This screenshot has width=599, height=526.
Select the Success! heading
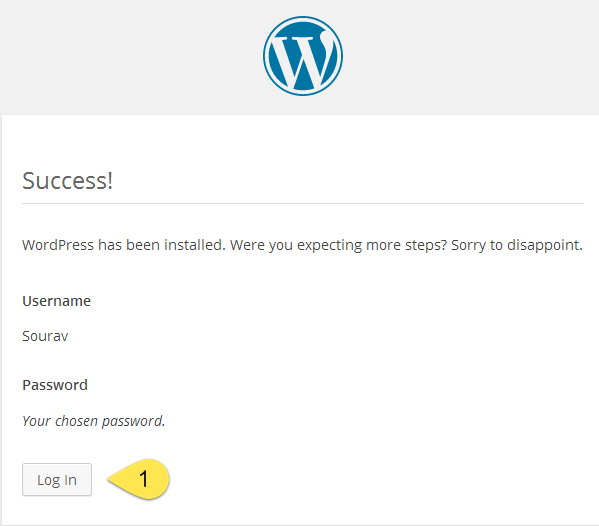point(67,181)
